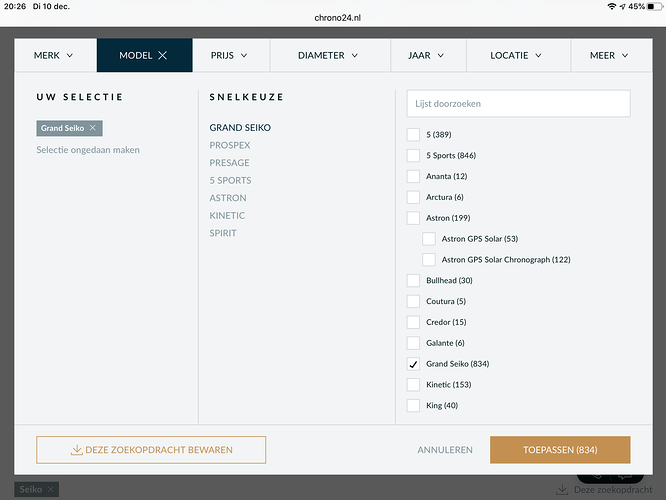Click download icon beside Deze zoekopdracht
This screenshot has width=666, height=500.
click(x=562, y=489)
